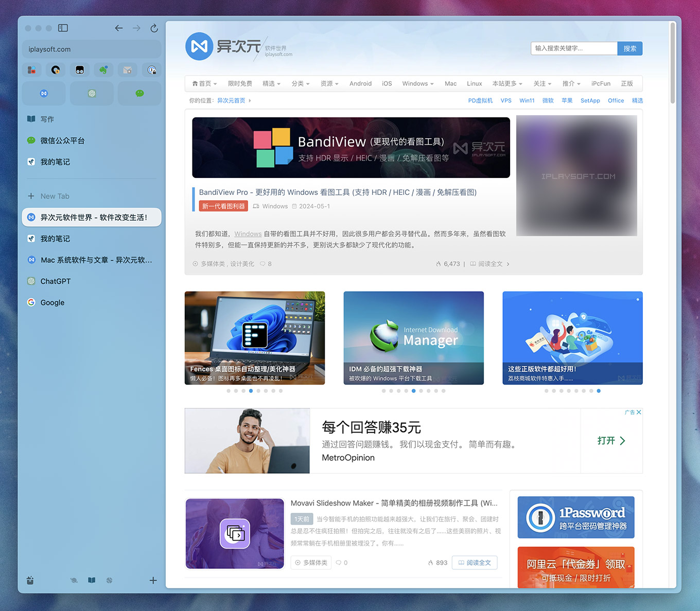Image resolution: width=700 pixels, height=611 pixels.
Task: Select the sixth carousel dot under the IDM banner
Action: (x=421, y=391)
